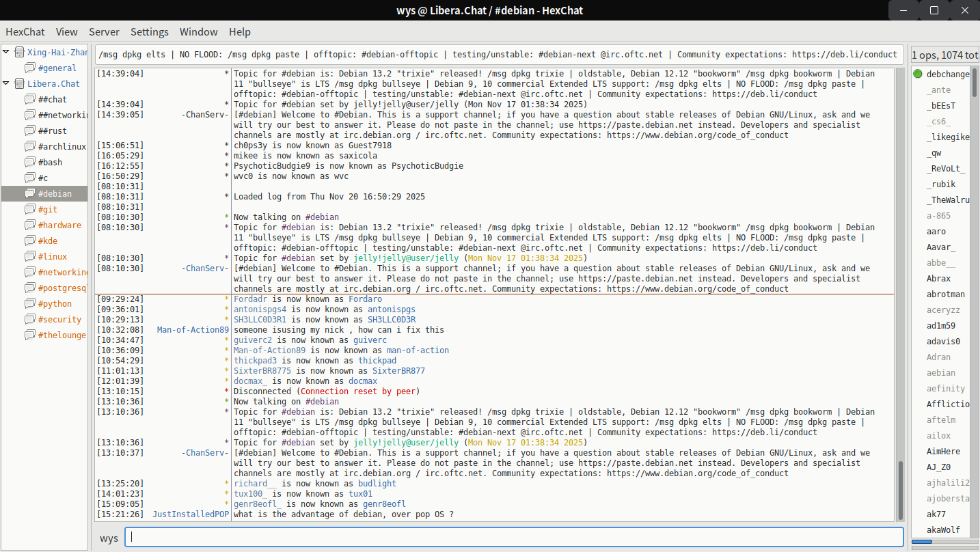The height and width of the screenshot is (552, 980).
Task: Click the green op icon beside debchange
Action: [x=917, y=74]
